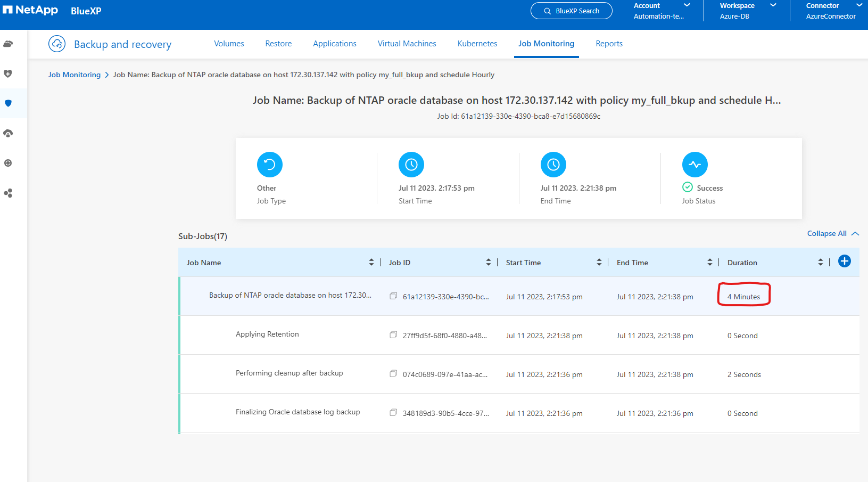Click the blue plus add-column icon

pos(844,261)
